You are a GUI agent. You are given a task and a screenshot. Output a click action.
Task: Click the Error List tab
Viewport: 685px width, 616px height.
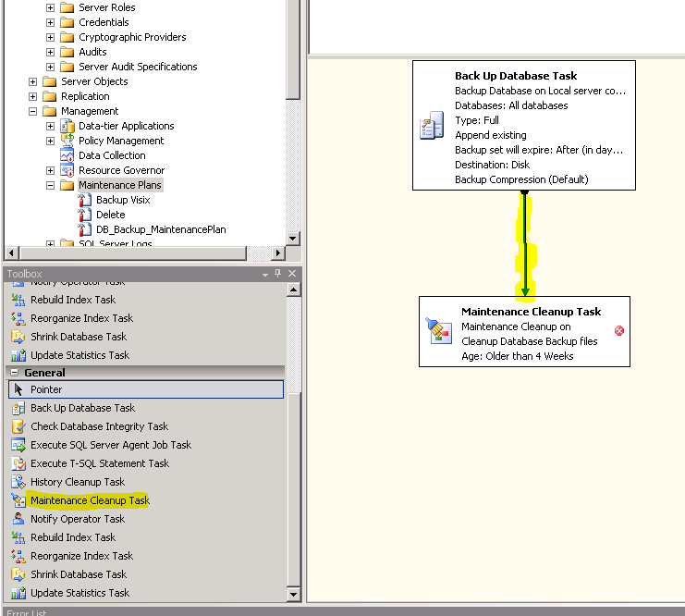27,612
